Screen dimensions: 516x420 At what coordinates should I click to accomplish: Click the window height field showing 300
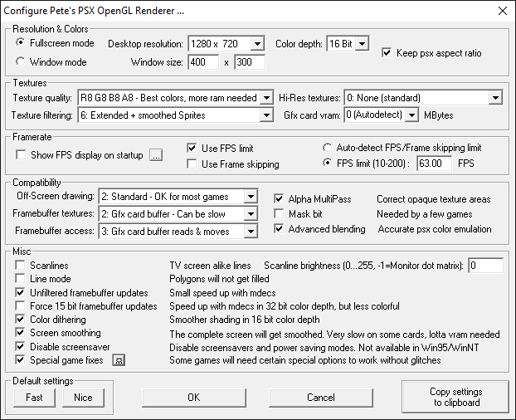250,62
